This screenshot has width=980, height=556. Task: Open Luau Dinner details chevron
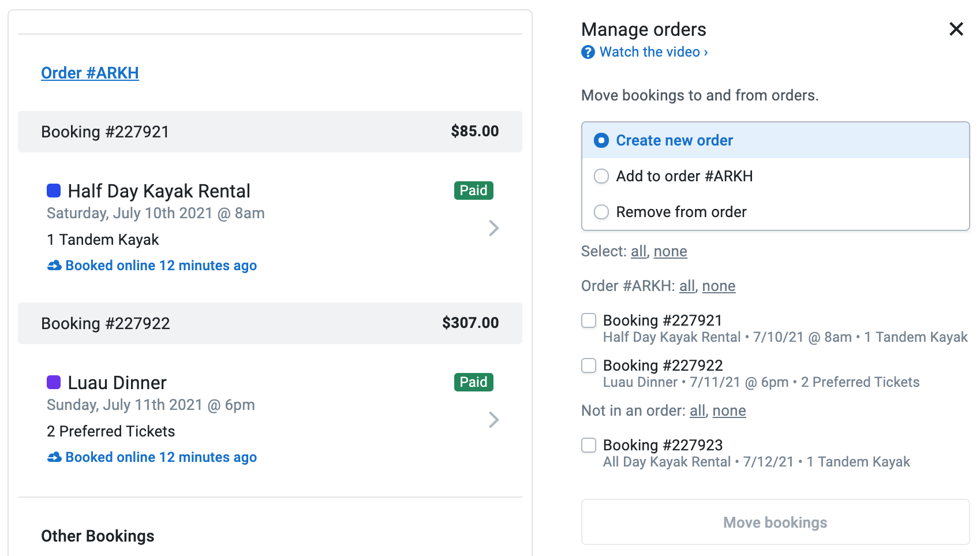pos(493,420)
